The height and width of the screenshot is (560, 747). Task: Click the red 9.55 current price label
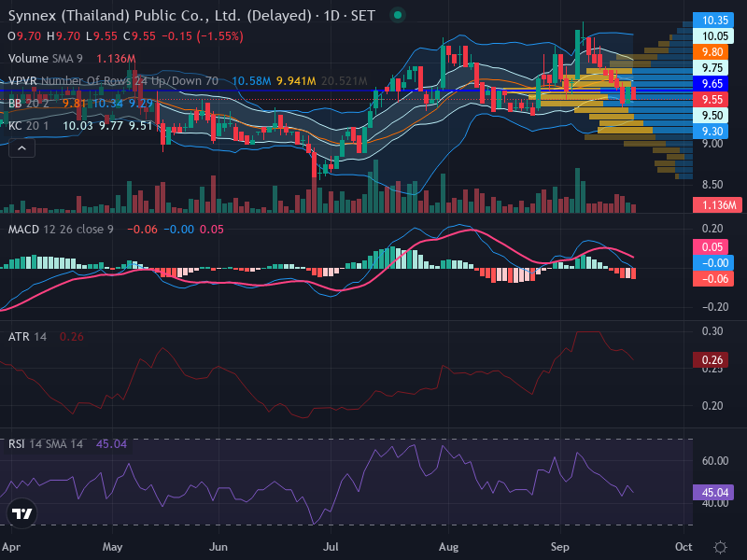[x=713, y=100]
